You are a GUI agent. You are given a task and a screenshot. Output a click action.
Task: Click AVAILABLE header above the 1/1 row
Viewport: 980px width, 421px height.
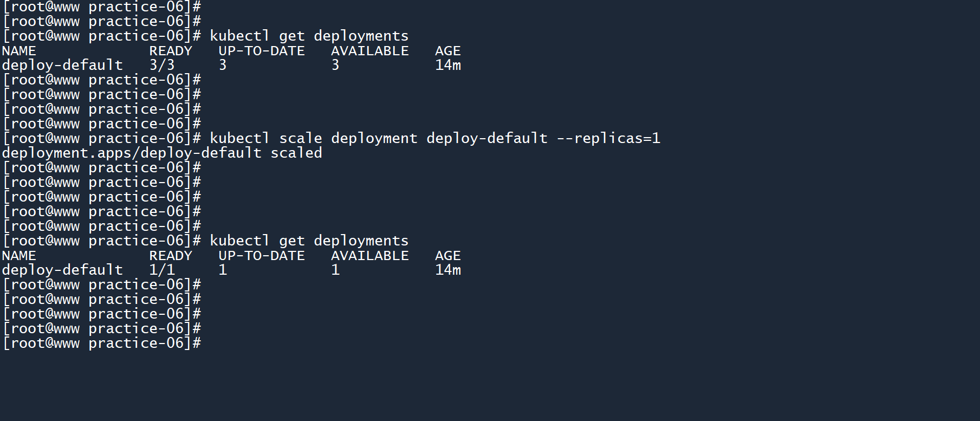370,256
